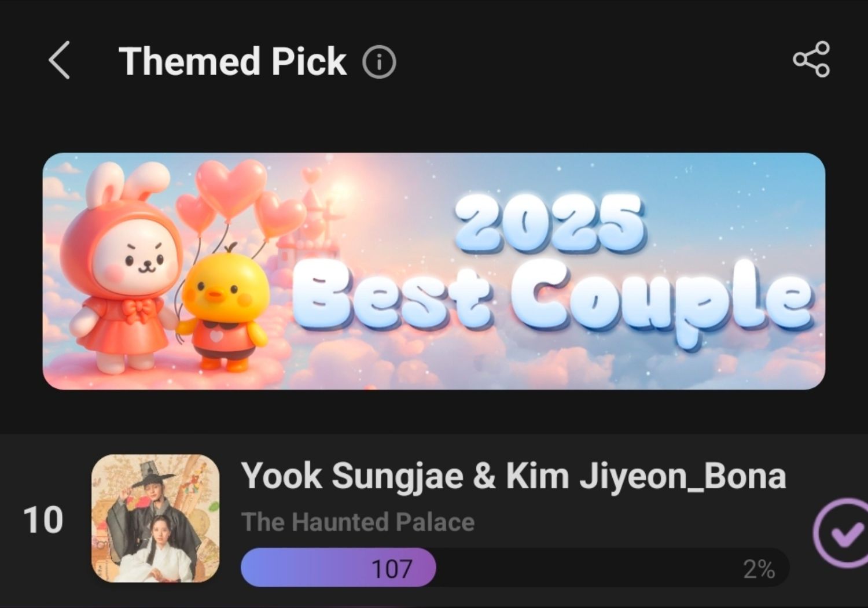
Task: Open the 2025 Best Couple banner
Action: 434,271
